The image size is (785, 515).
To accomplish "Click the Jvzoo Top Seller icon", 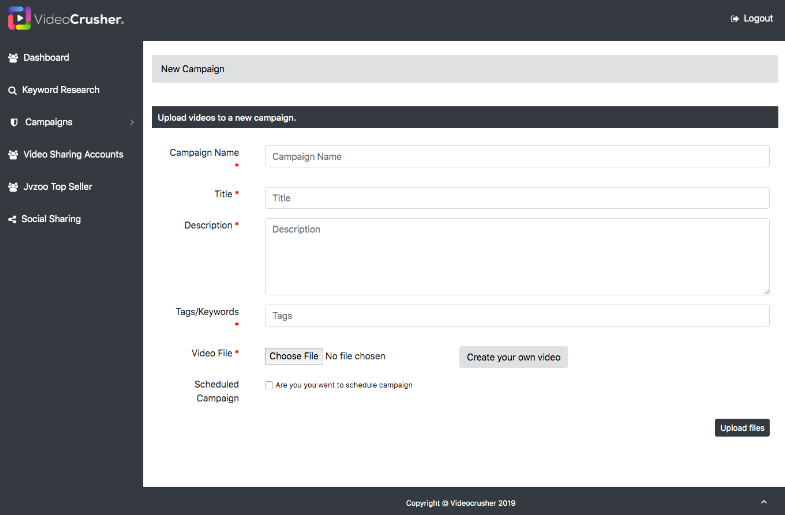I will point(13,187).
